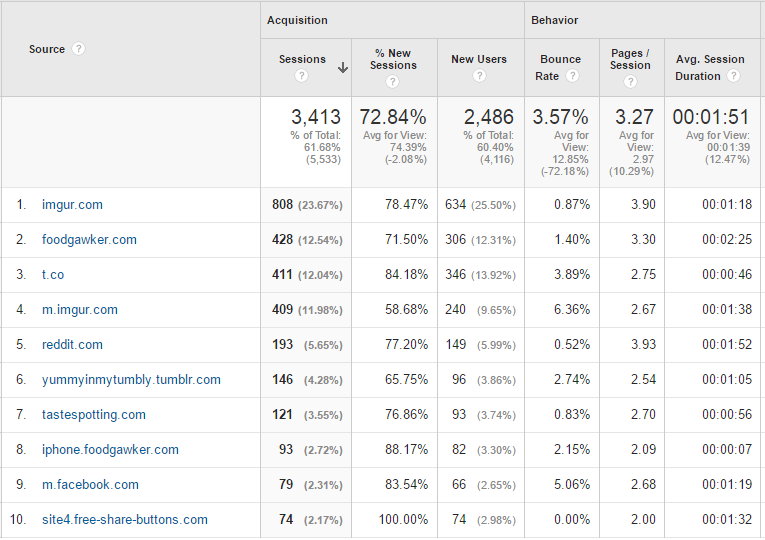Image resolution: width=765 pixels, height=540 pixels.
Task: Sort by New Users column header
Action: click(x=479, y=59)
